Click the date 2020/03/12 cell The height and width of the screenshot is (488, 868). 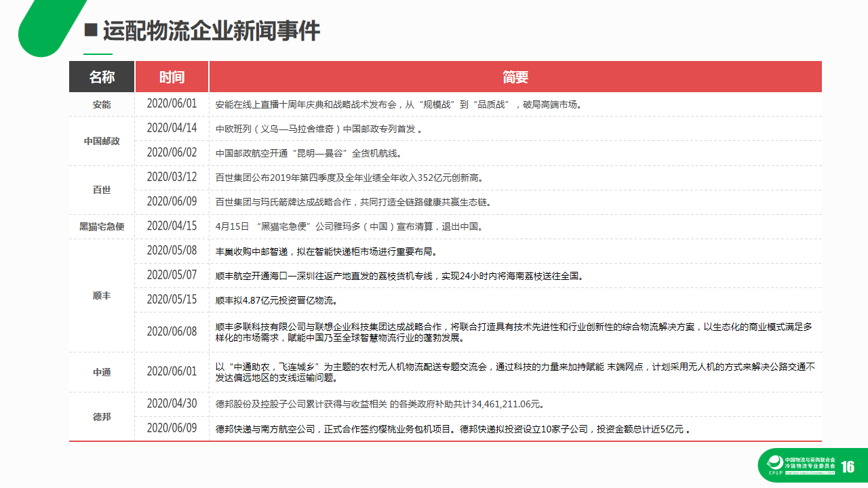point(172,178)
